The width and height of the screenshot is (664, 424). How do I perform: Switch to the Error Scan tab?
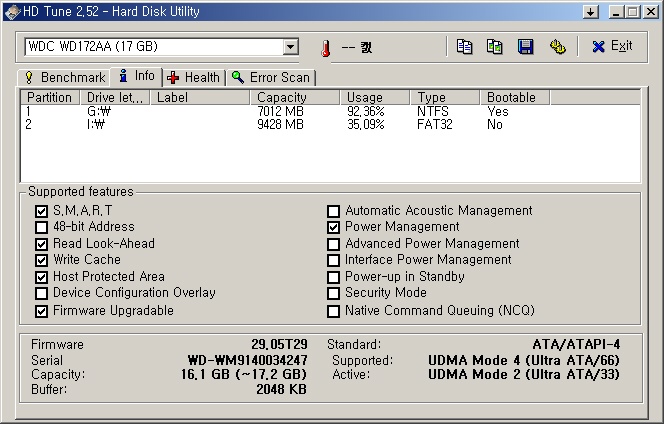(271, 78)
